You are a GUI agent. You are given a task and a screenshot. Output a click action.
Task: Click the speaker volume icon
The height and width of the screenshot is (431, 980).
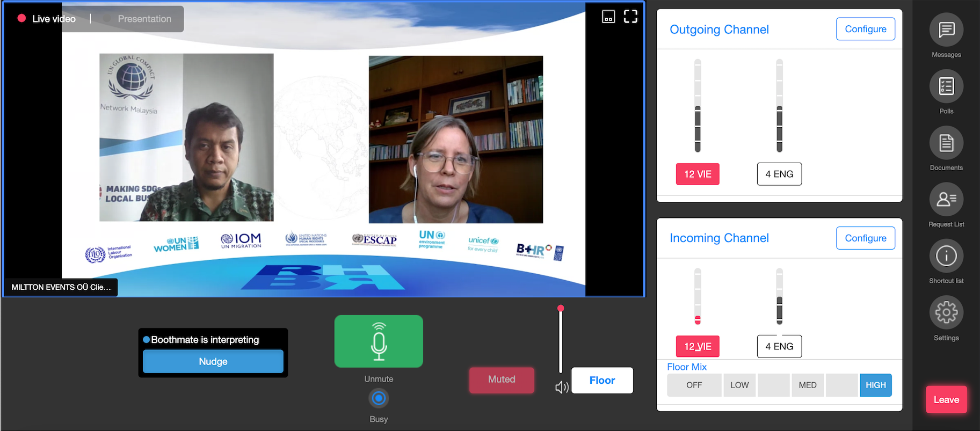(x=562, y=387)
